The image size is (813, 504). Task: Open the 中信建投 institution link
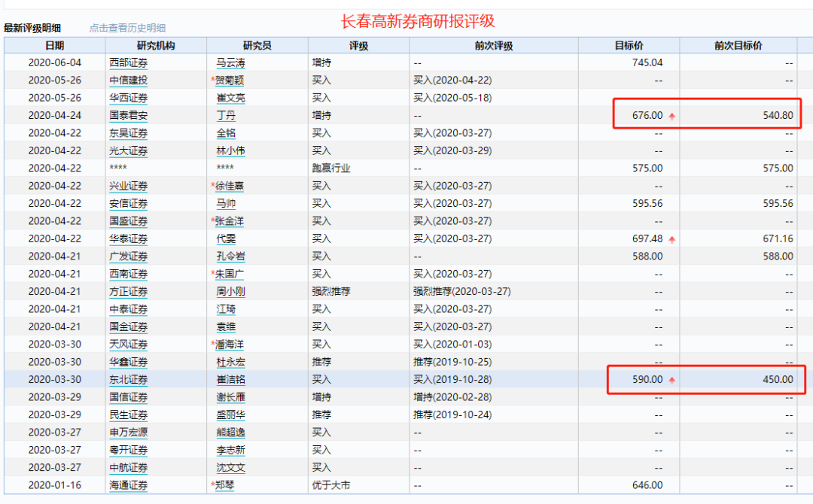tap(129, 80)
